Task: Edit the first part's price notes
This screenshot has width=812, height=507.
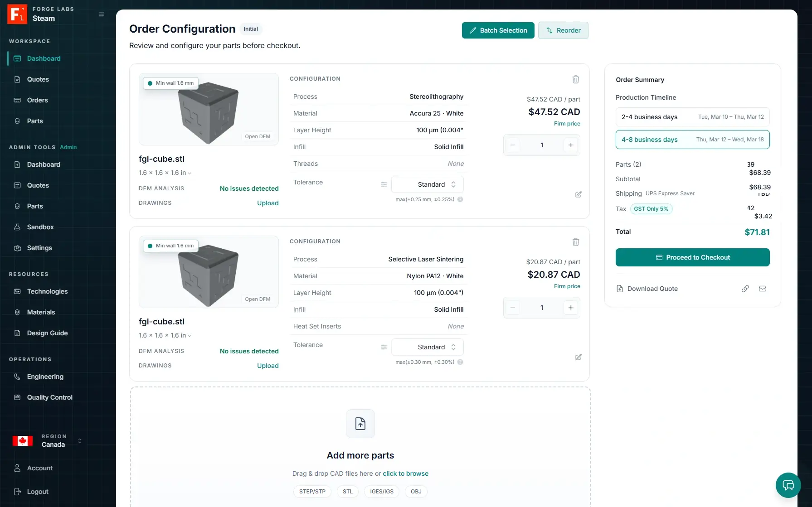Action: tap(578, 194)
